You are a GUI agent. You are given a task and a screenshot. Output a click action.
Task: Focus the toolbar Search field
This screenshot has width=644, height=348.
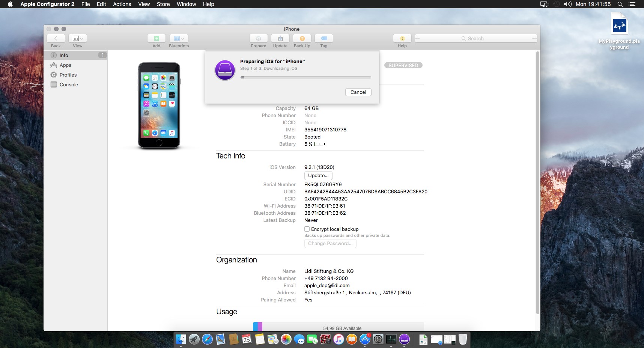pos(476,38)
